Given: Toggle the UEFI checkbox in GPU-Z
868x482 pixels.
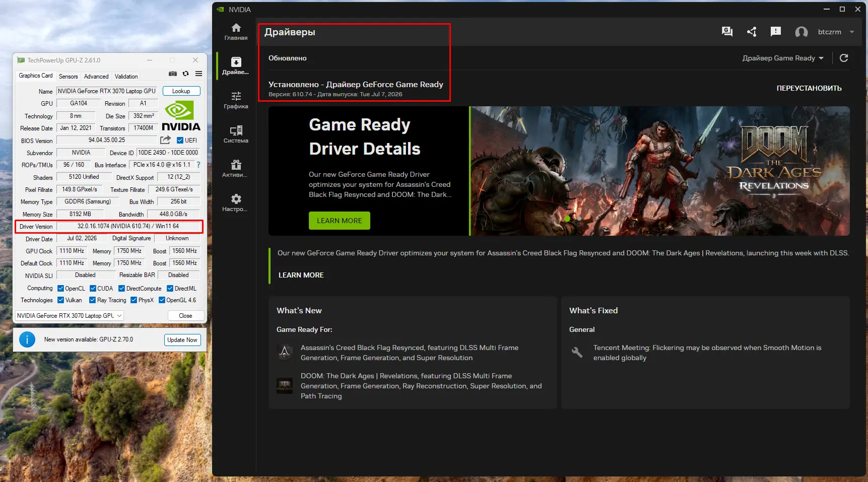Looking at the screenshot, I should tap(180, 140).
